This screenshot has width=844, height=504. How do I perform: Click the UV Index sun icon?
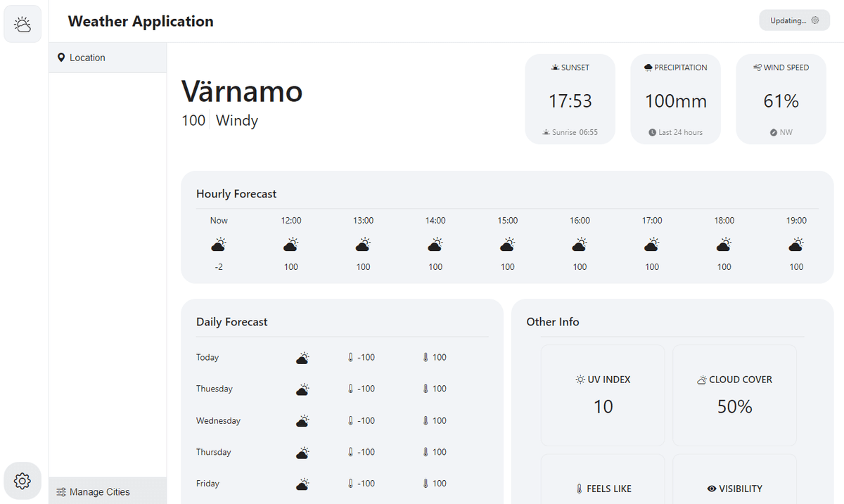point(580,380)
